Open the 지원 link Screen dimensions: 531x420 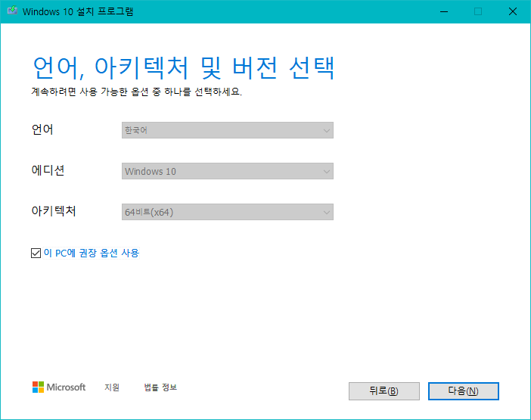[x=112, y=387]
